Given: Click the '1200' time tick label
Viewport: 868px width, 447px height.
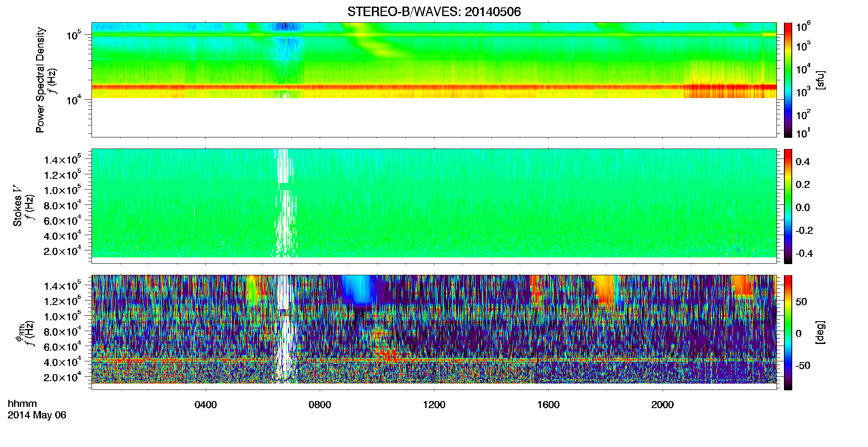Looking at the screenshot, I should click(434, 404).
